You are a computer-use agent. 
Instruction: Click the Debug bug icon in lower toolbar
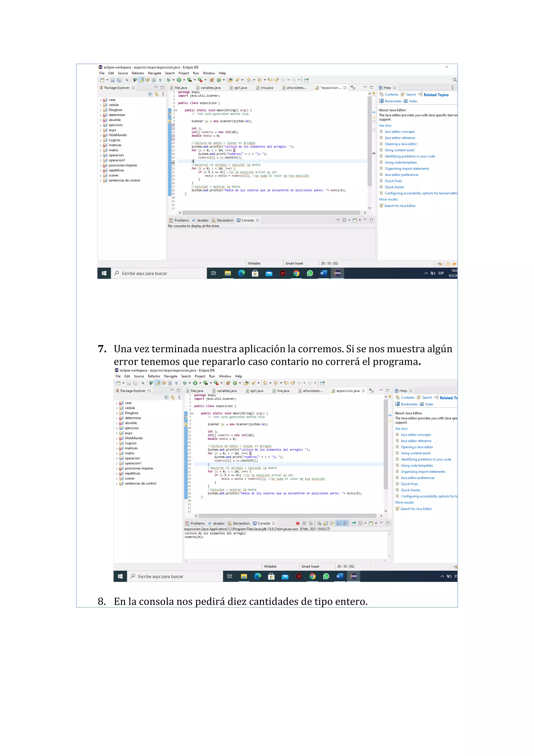(x=185, y=383)
